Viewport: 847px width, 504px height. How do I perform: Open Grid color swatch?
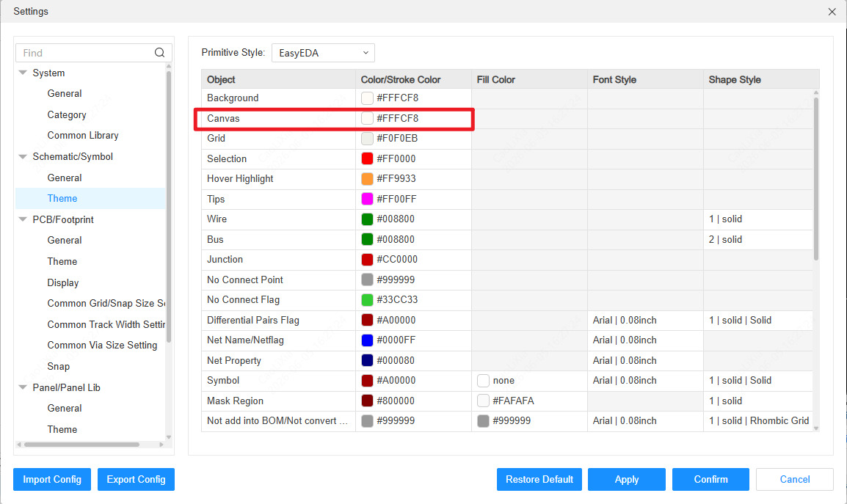coord(367,139)
